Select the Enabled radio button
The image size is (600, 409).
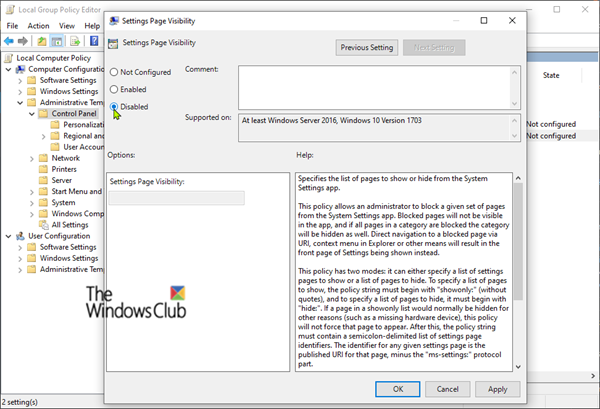(114, 89)
